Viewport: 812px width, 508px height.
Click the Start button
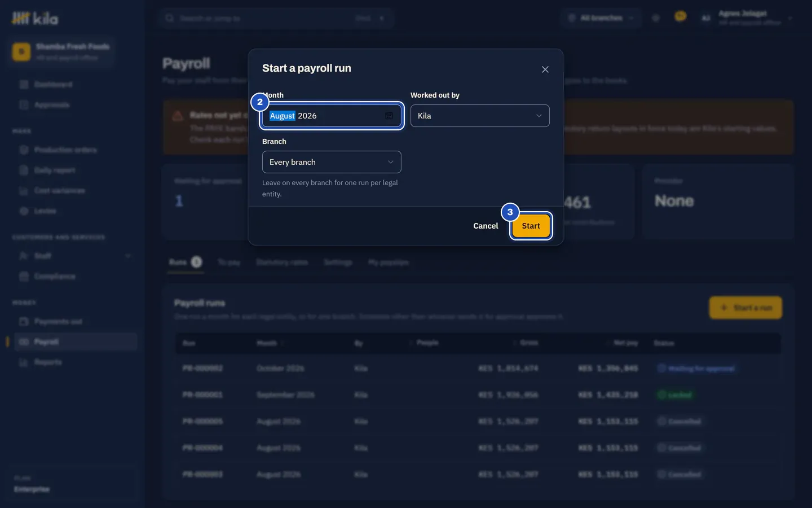pyautogui.click(x=531, y=226)
